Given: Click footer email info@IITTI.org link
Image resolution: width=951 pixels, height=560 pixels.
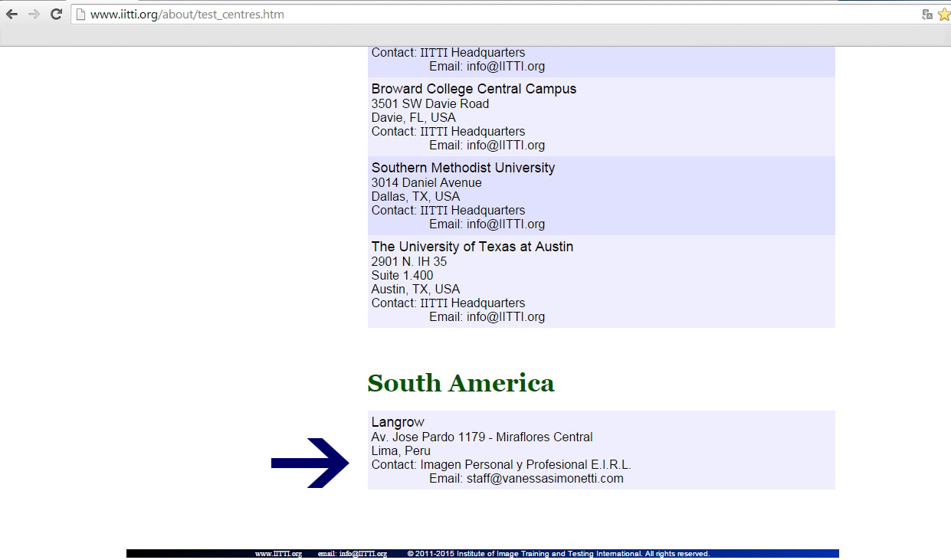Looking at the screenshot, I should pos(363,554).
